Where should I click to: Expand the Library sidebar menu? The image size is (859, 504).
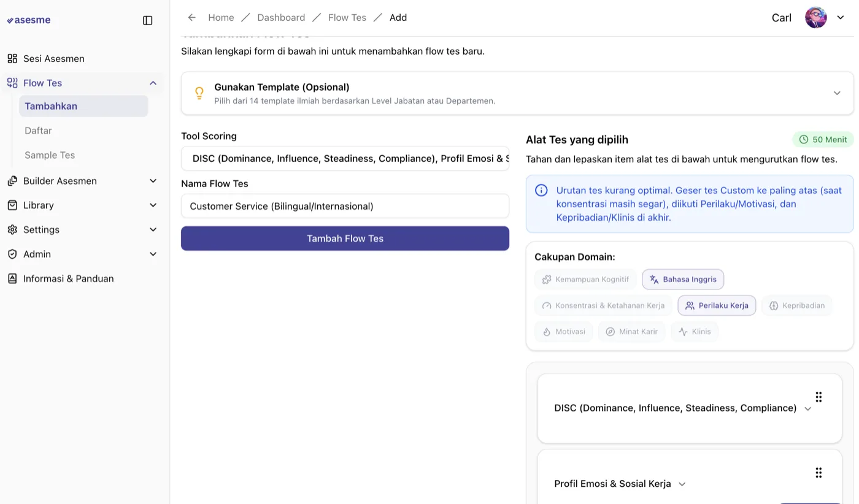(153, 205)
